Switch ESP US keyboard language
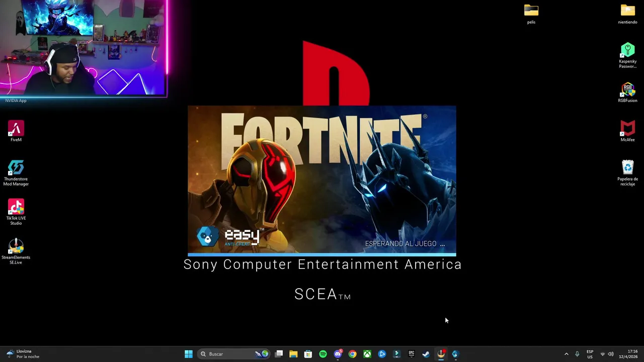Screen dimensions: 644x362 (x=590, y=354)
